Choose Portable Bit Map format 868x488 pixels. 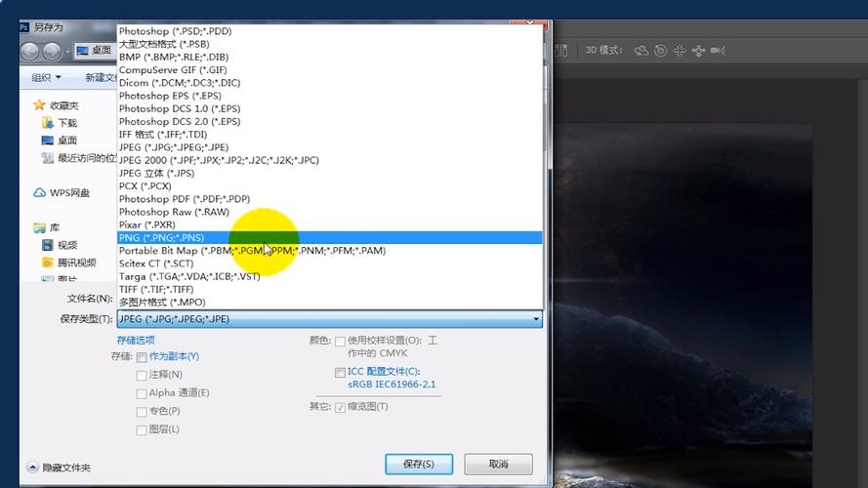329,251
